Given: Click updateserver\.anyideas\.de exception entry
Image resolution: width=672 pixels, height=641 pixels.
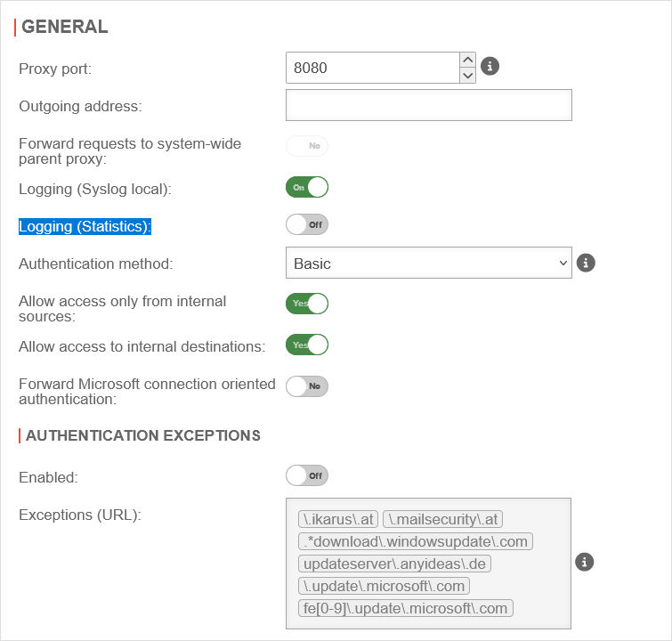Looking at the screenshot, I should click(x=394, y=564).
